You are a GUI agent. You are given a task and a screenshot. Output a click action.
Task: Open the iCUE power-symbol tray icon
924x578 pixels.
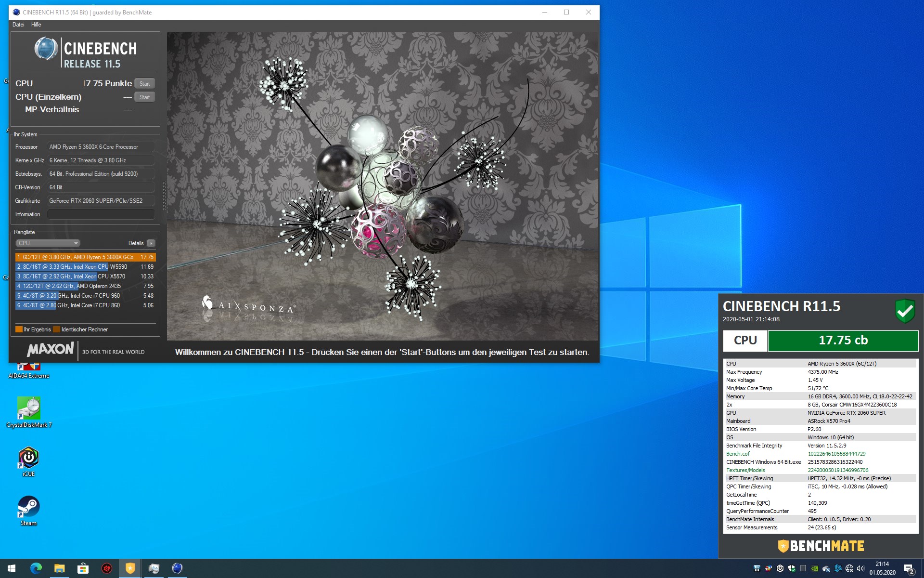780,568
